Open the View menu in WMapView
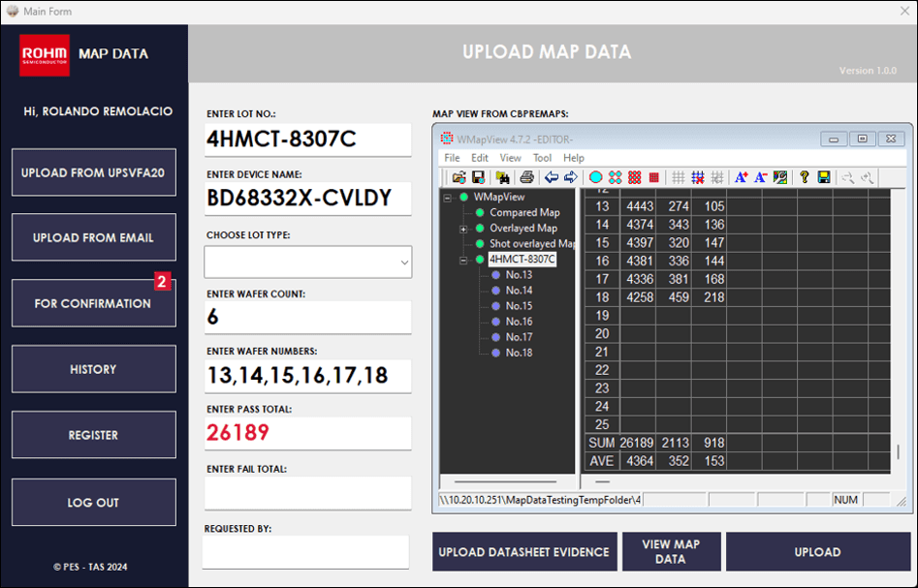Image resolution: width=918 pixels, height=588 pixels. pyautogui.click(x=511, y=158)
